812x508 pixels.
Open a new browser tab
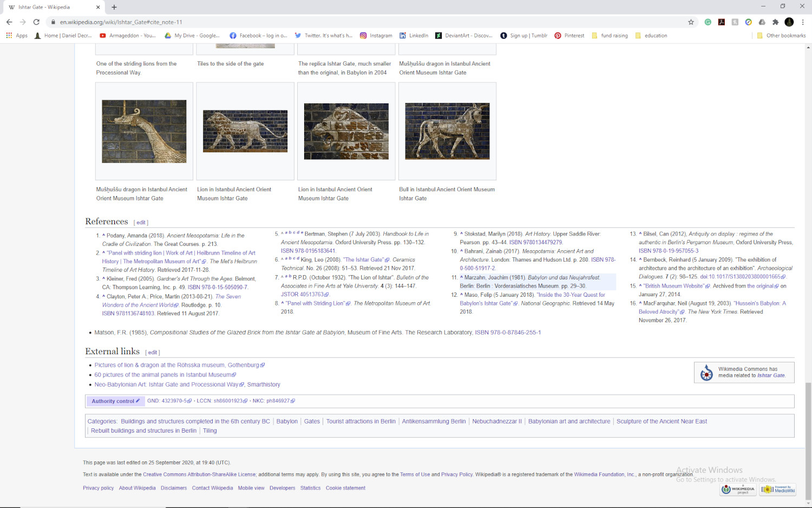click(114, 8)
